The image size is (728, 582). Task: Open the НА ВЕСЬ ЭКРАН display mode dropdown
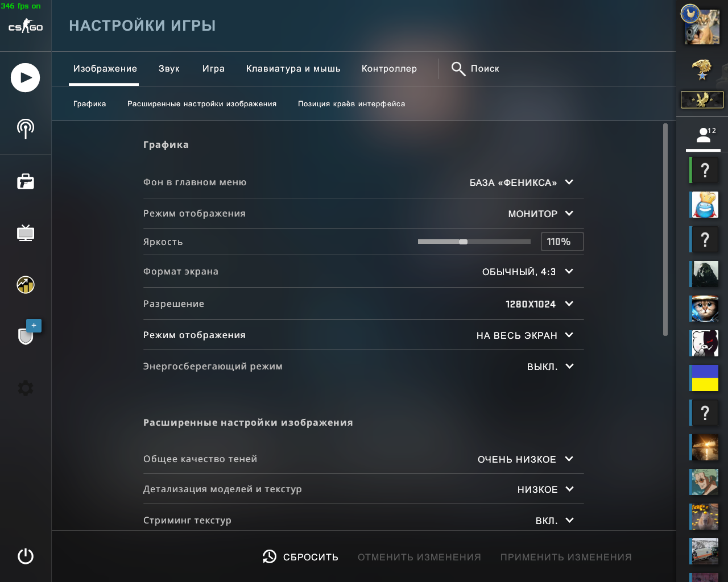(524, 335)
